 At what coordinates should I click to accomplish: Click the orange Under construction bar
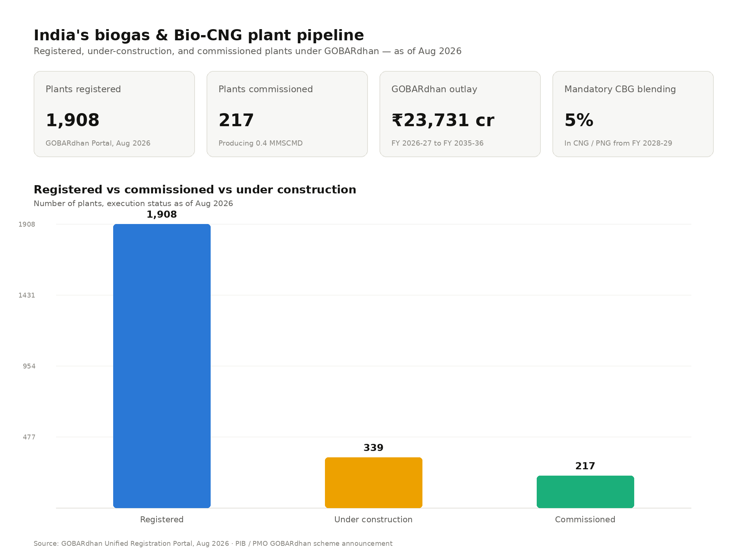[x=373, y=483]
